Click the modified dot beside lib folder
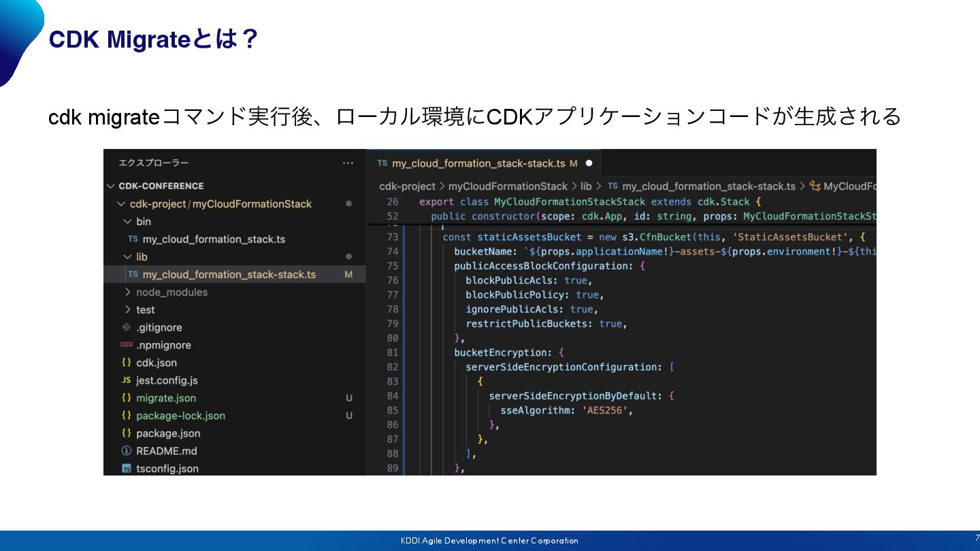Image resolution: width=980 pixels, height=551 pixels. pos(348,256)
